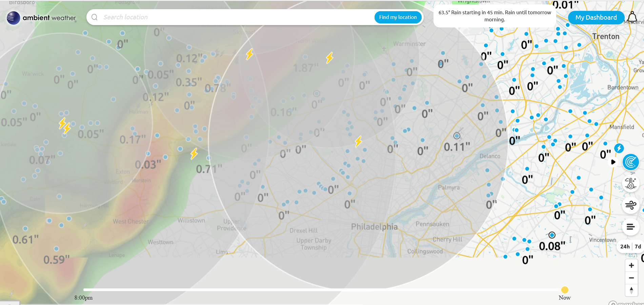The image size is (644, 305).
Task: Click the Mapbox attribution logo
Action: coord(626,303)
